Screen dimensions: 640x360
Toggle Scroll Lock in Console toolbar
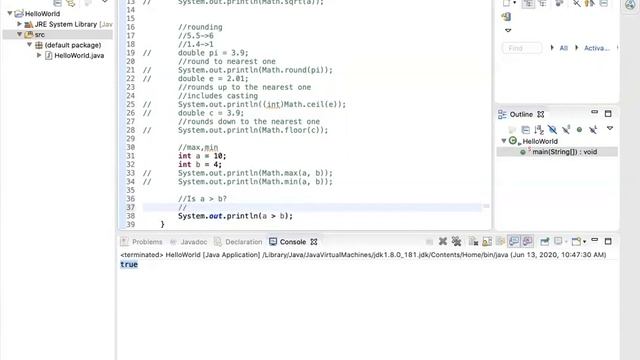[487, 242]
